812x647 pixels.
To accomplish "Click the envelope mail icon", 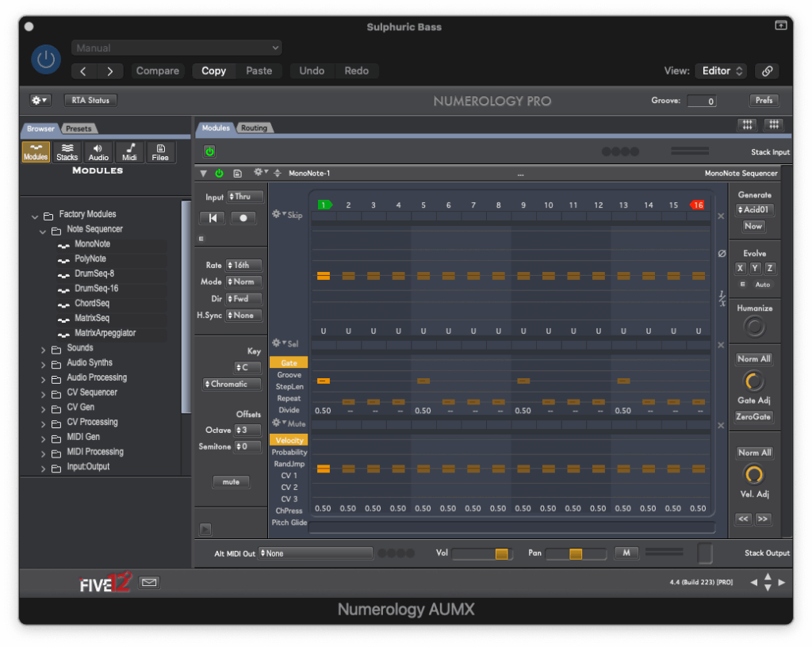I will pyautogui.click(x=149, y=583).
